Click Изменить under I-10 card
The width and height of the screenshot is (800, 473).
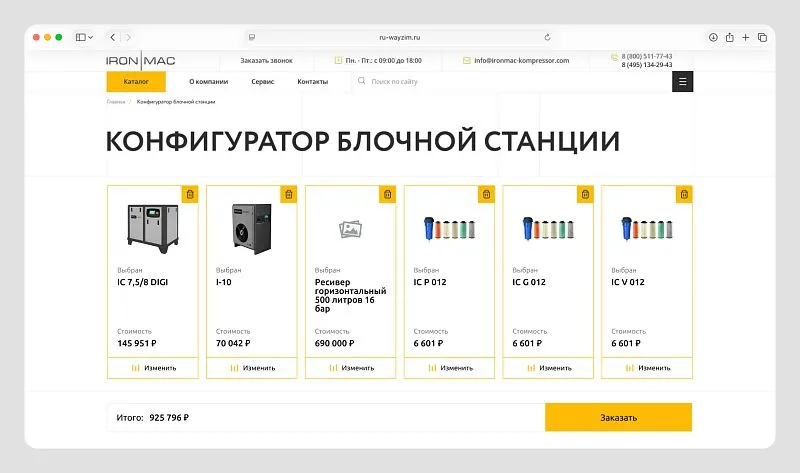pos(252,368)
